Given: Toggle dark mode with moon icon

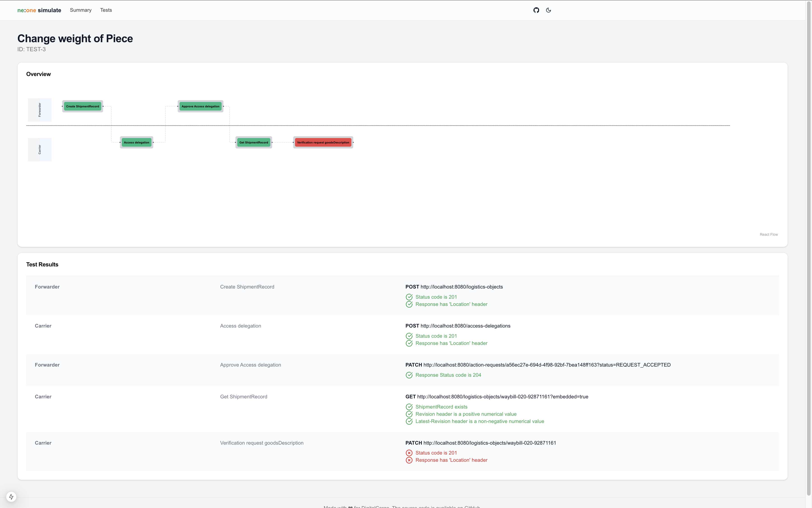Looking at the screenshot, I should point(548,10).
